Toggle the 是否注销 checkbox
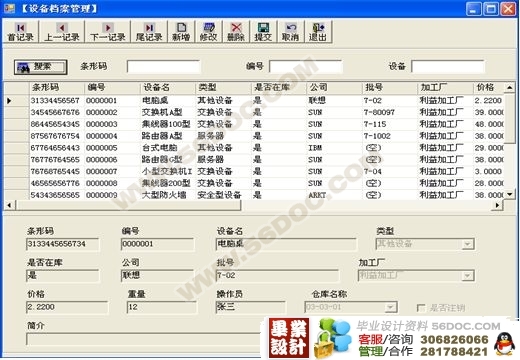Viewport: 520px width, 360px height. [x=421, y=308]
